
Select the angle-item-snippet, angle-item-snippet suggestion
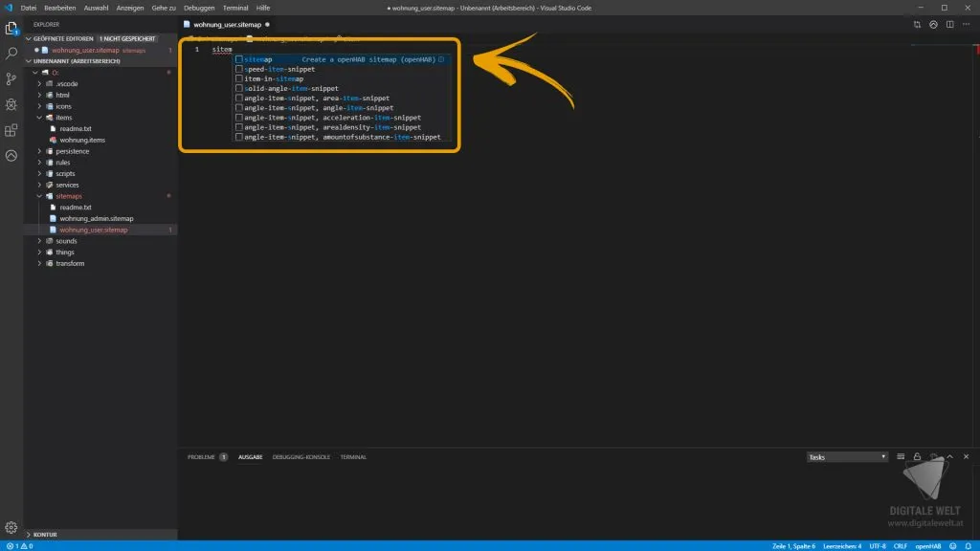click(x=342, y=108)
